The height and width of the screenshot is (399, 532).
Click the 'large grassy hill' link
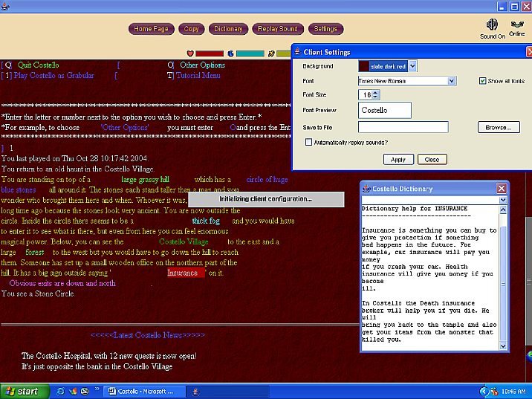[x=145, y=180]
